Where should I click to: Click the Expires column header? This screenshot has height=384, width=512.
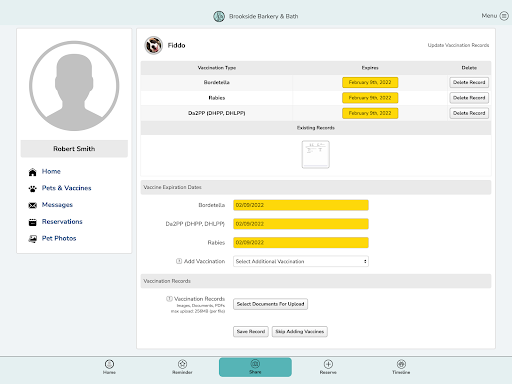[x=370, y=68]
